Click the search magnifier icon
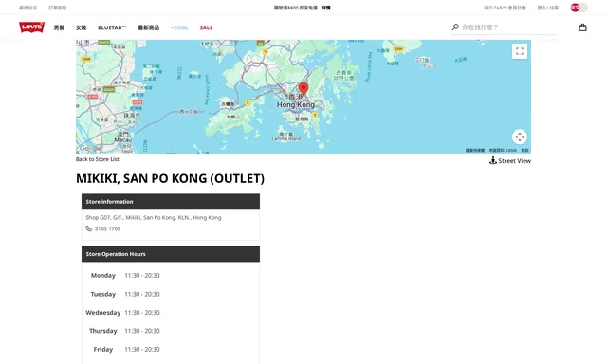 pos(455,27)
